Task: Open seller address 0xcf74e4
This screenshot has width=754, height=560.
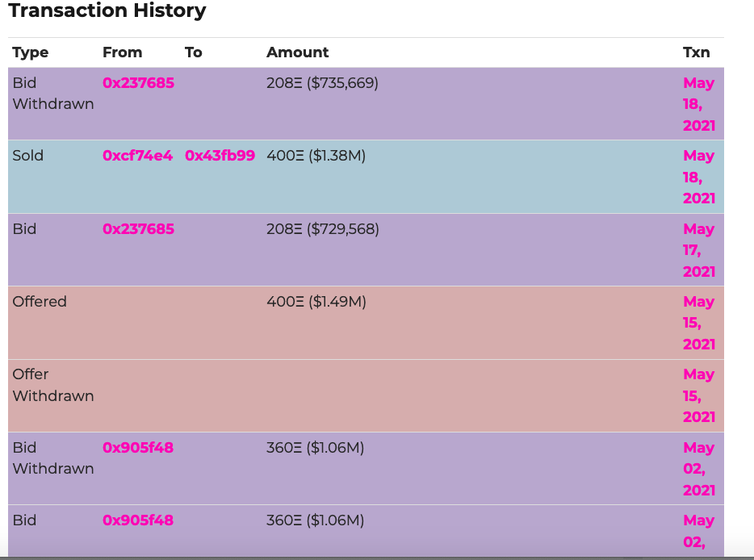Action: click(x=137, y=155)
